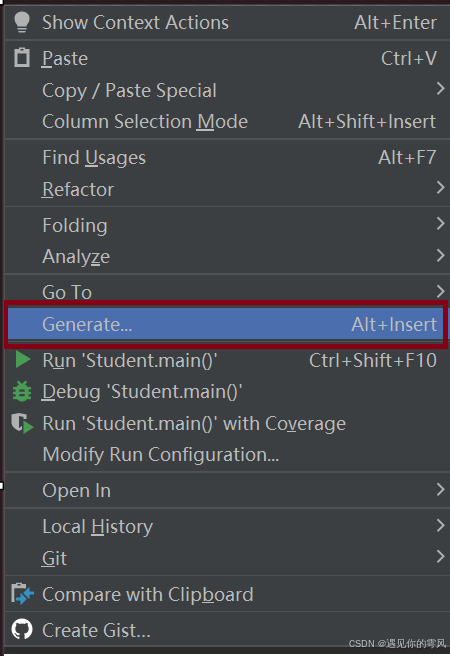Click the green Run play icon
Viewport: 450px width, 656px height.
pos(23,359)
